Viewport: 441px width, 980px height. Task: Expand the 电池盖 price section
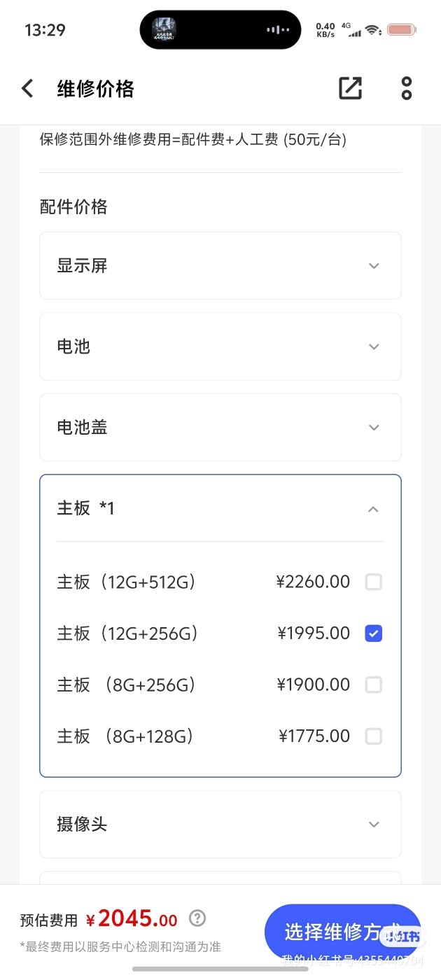374,427
